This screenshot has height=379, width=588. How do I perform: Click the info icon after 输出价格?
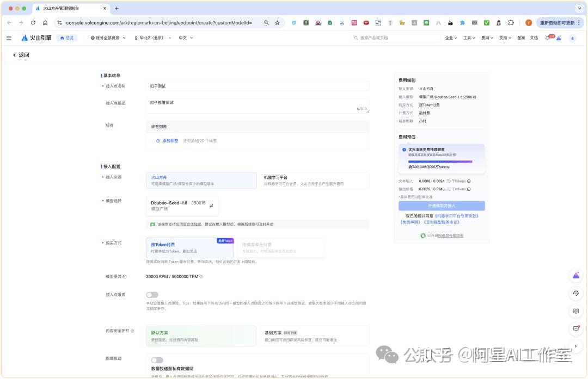pos(469,189)
